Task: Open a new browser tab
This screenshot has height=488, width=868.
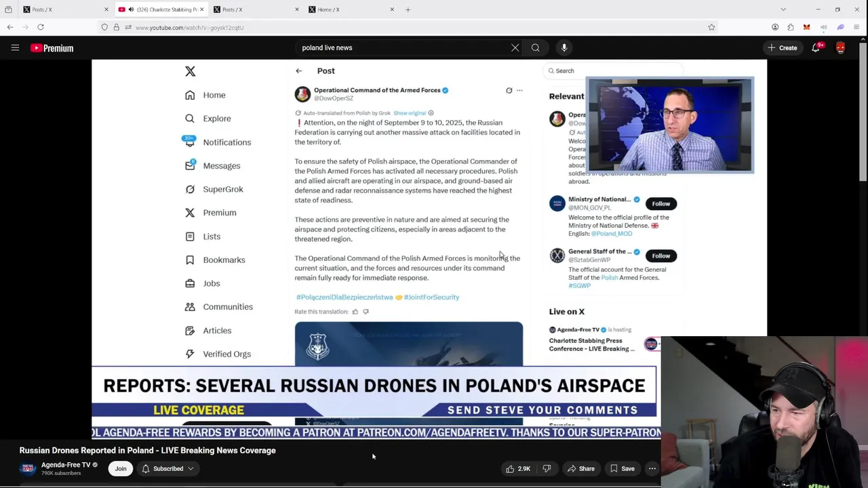Action: pyautogui.click(x=408, y=9)
